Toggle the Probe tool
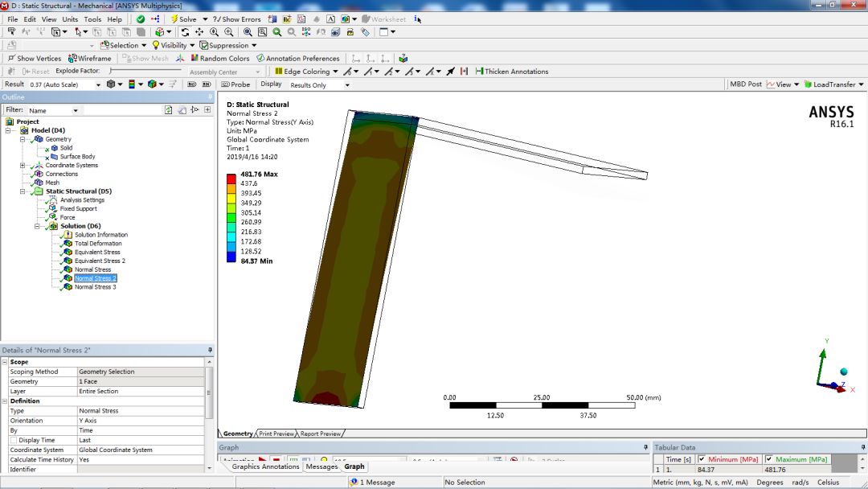Screen dimensions: 868x489 click(235, 84)
